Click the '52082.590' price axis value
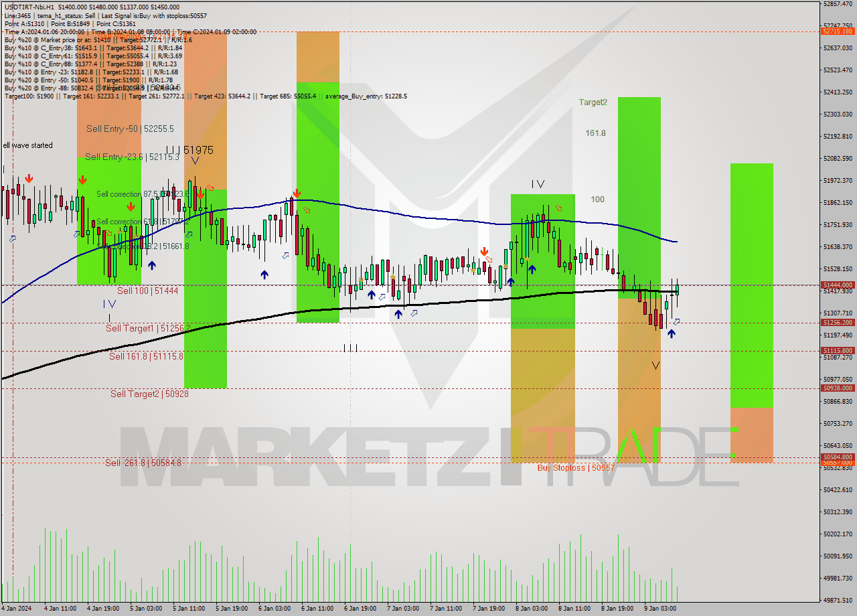Image resolution: width=857 pixels, height=616 pixels. (838, 158)
